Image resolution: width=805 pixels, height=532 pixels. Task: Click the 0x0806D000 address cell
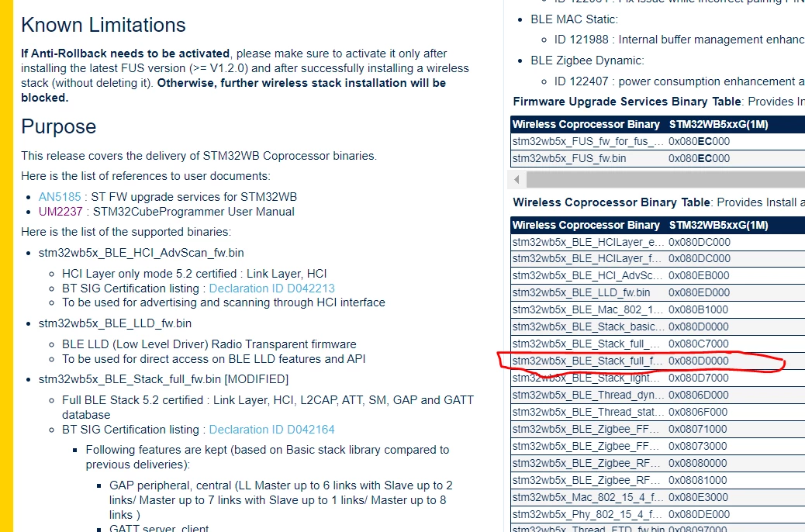[x=698, y=395]
